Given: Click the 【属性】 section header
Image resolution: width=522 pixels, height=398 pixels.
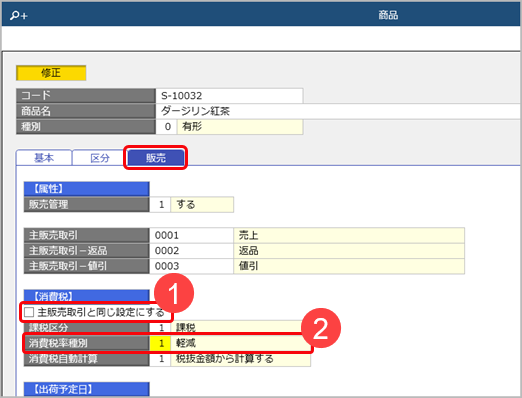Looking at the screenshot, I should 86,189.
